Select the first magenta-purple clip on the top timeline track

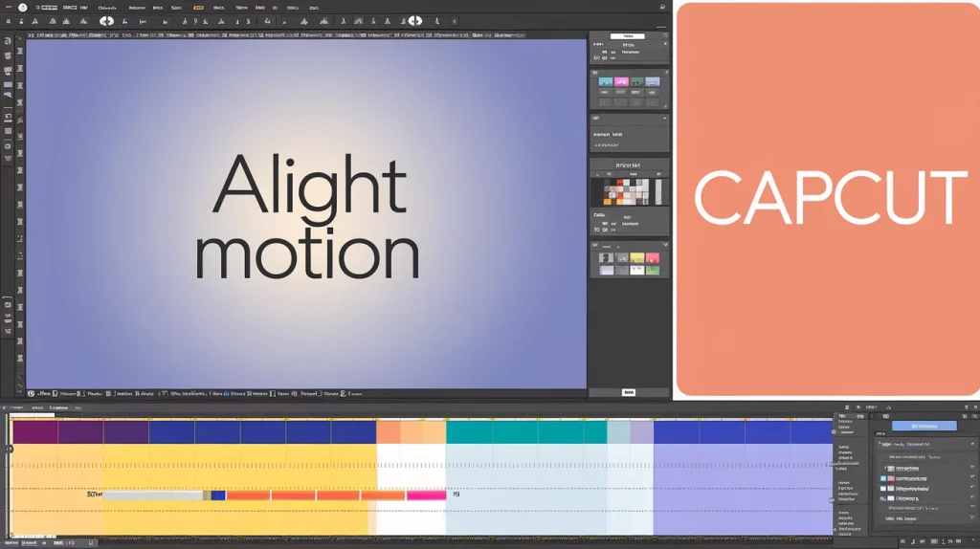(35, 432)
